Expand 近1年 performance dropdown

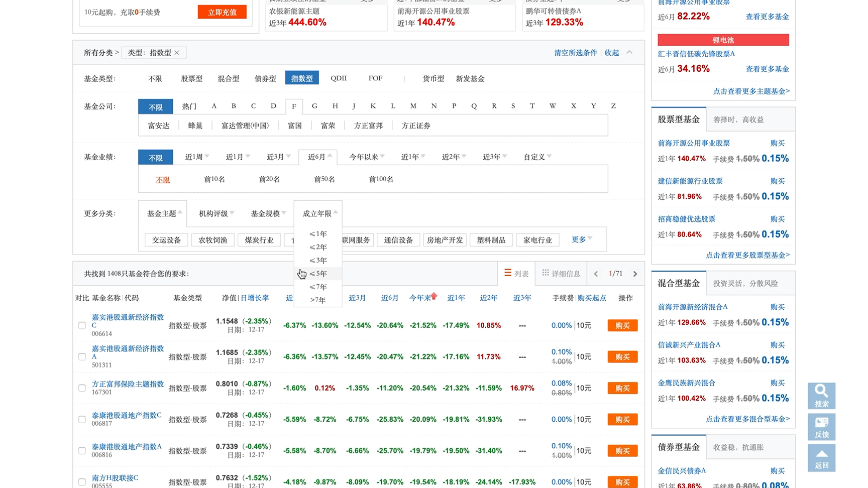[413, 157]
